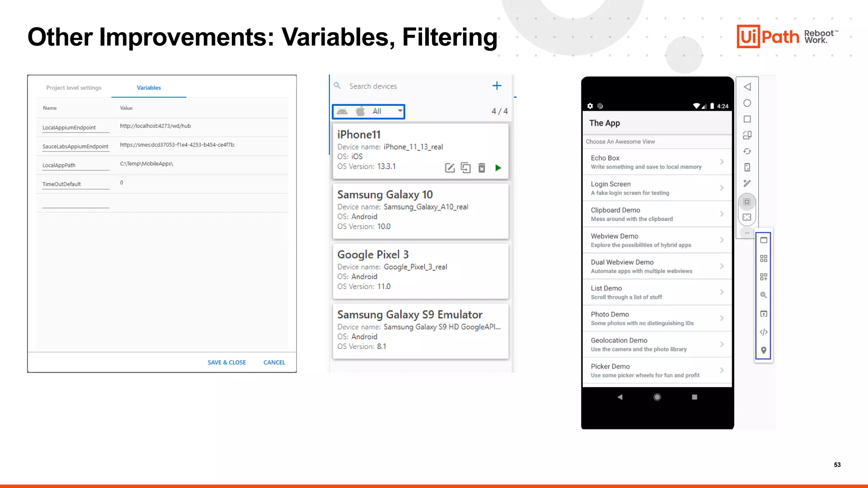868x488 pixels.
Task: Click the four-squares grid icon in flyout
Action: [764, 258]
